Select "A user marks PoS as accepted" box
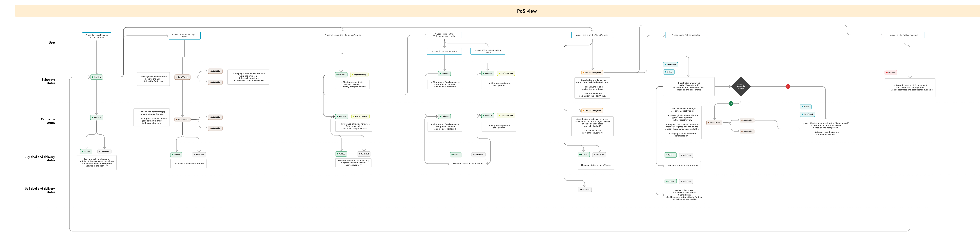The image size is (980, 239). tap(686, 35)
